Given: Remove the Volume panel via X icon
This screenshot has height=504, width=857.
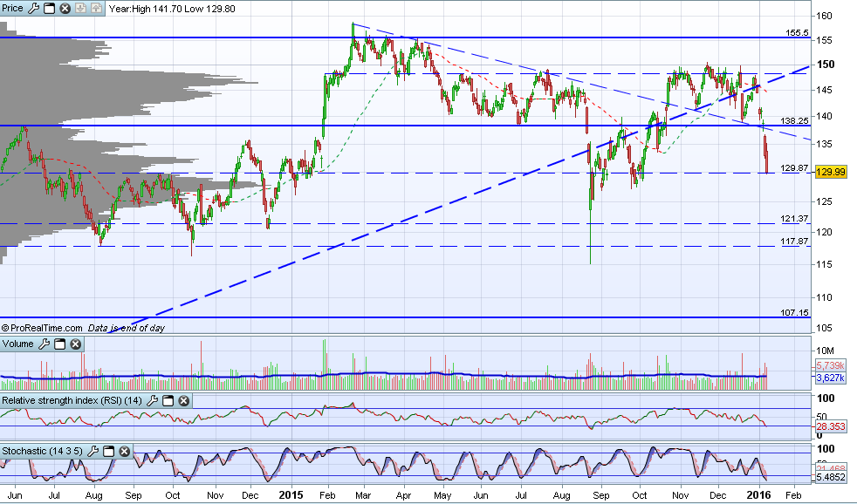Looking at the screenshot, I should pyautogui.click(x=76, y=344).
